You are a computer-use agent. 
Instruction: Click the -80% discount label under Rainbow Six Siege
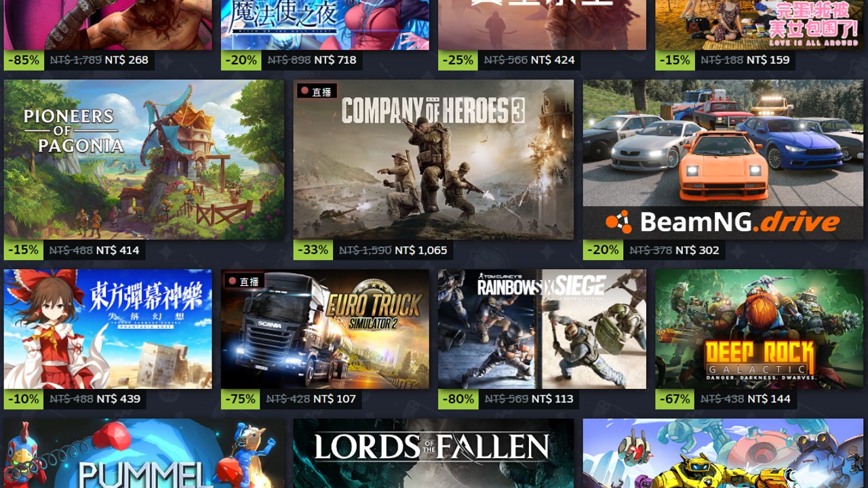pos(458,399)
